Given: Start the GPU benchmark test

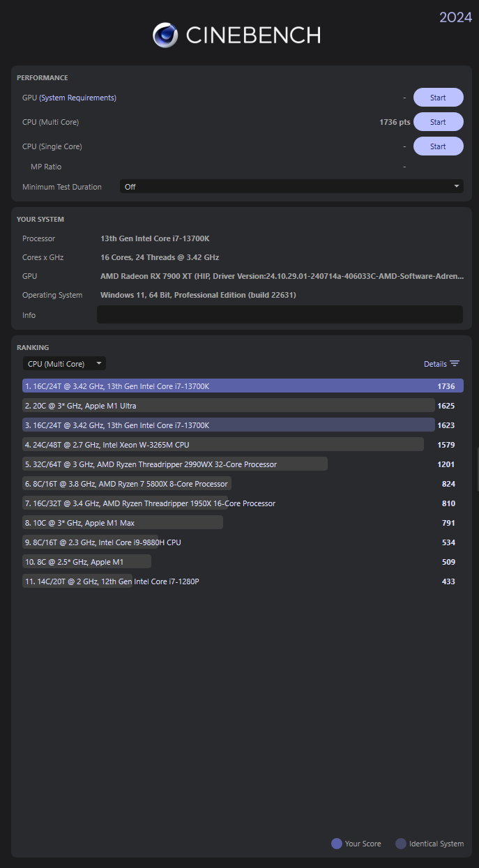Looking at the screenshot, I should coord(438,98).
